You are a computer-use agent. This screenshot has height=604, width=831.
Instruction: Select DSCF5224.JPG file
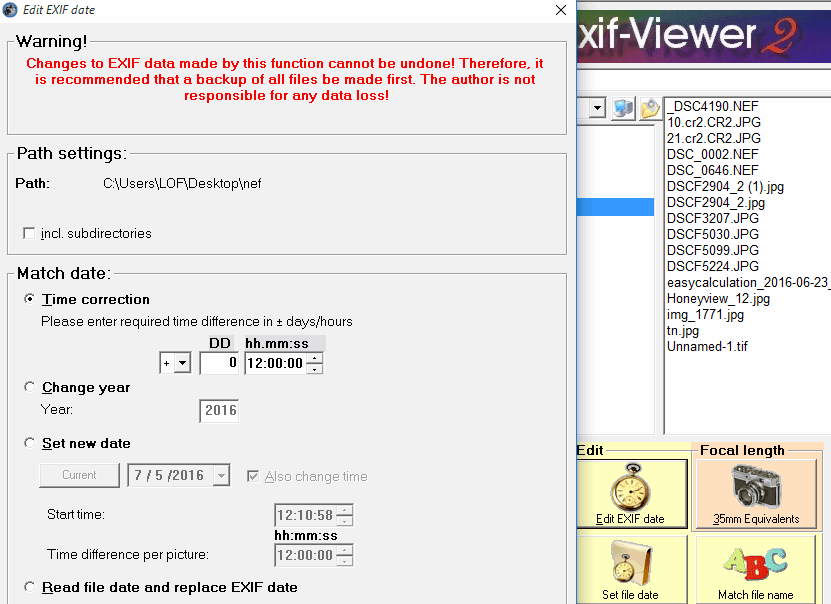coord(713,266)
